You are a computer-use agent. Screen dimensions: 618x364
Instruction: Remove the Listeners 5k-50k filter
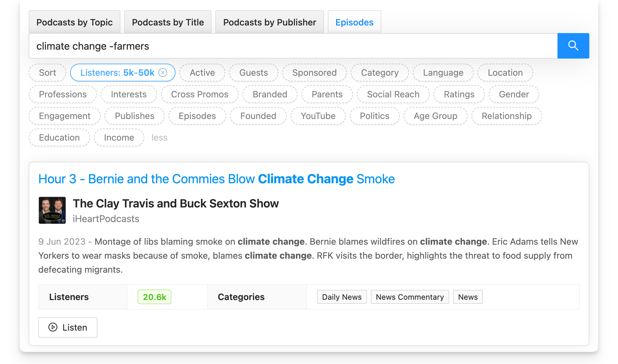162,73
